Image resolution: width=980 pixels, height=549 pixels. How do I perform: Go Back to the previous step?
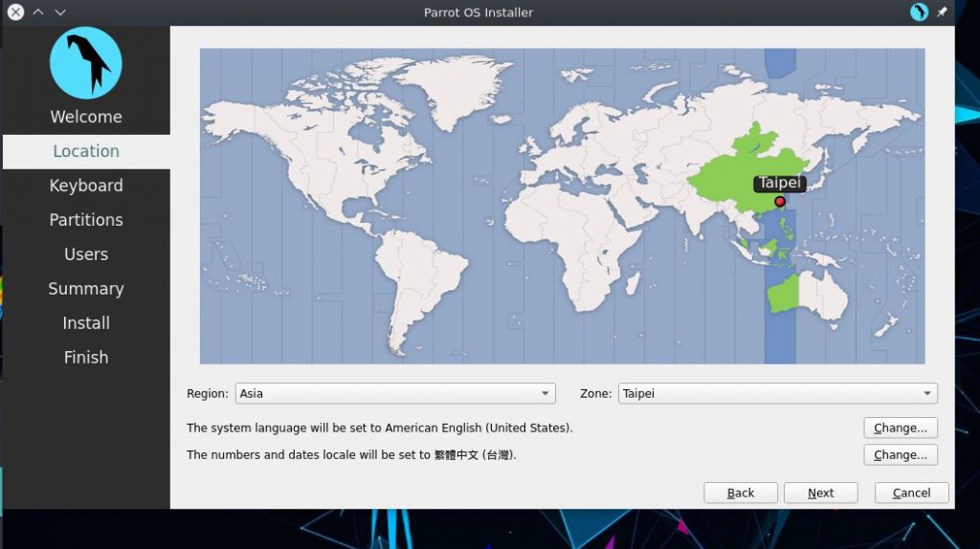pos(741,493)
